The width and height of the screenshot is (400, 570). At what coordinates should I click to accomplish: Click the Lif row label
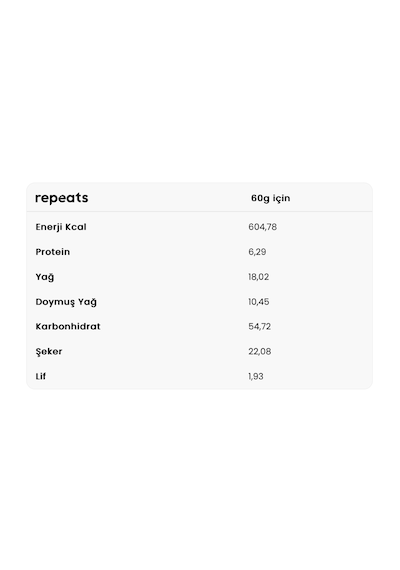pyautogui.click(x=41, y=376)
